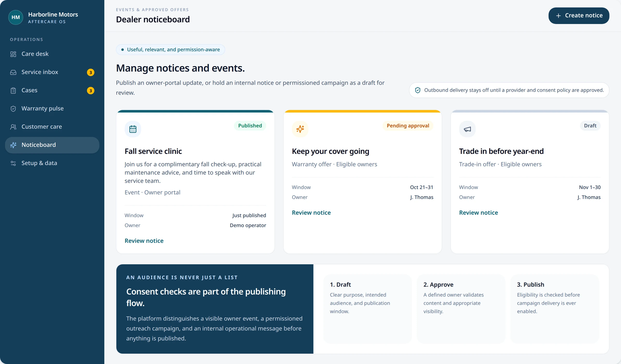Click the shield icon in outbound delivery notice
The image size is (621, 364).
click(x=418, y=90)
